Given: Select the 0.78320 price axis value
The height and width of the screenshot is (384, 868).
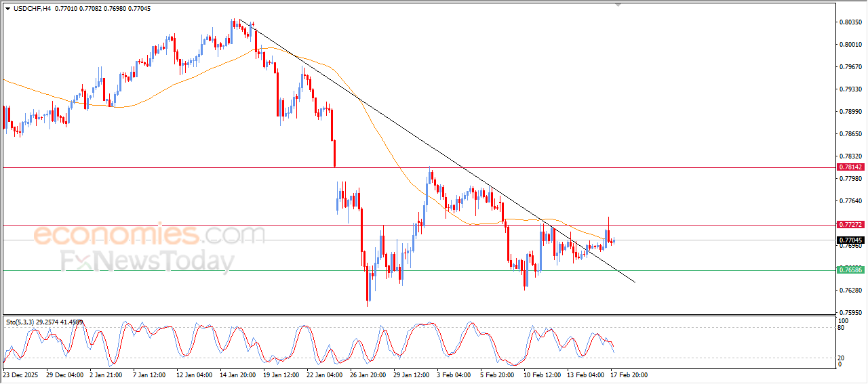Looking at the screenshot, I should pos(850,156).
